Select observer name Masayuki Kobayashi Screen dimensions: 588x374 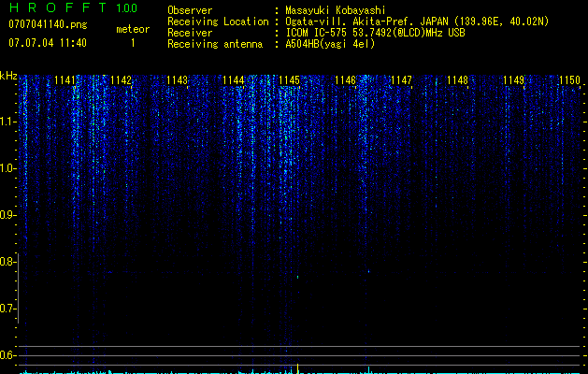pyautogui.click(x=336, y=11)
